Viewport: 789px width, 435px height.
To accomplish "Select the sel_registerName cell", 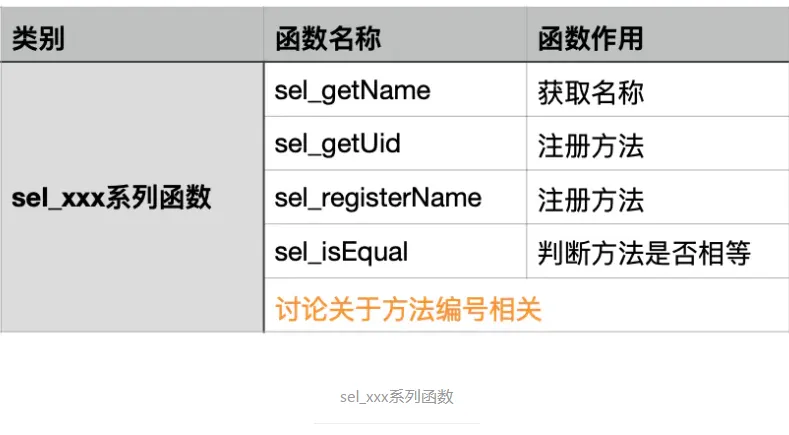I will coord(395,197).
